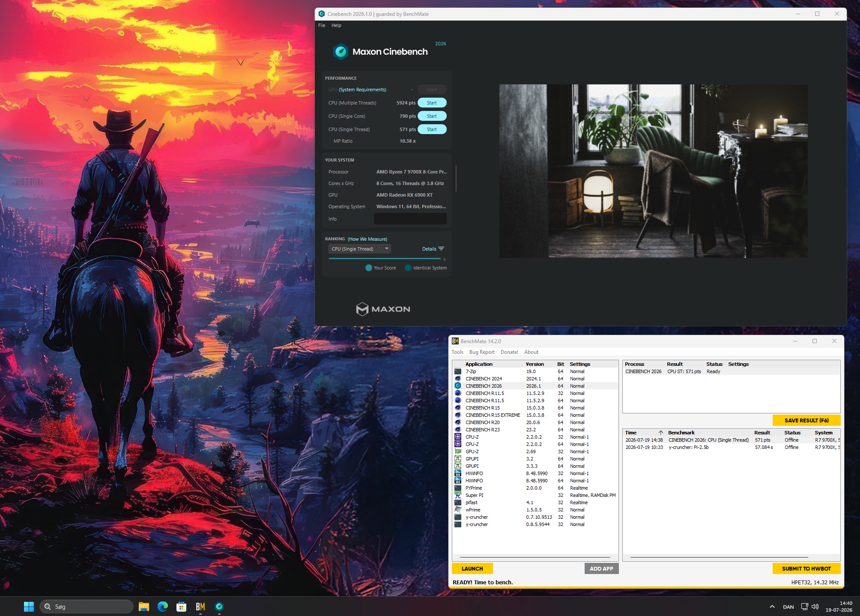Click the wPrime row icon
Image resolution: width=860 pixels, height=616 pixels.
tap(458, 510)
